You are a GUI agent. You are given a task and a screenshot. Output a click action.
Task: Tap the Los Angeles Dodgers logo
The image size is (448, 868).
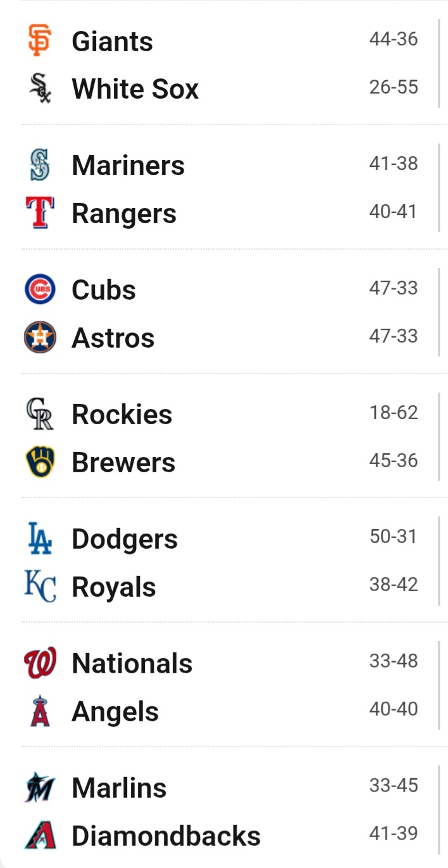coord(40,538)
